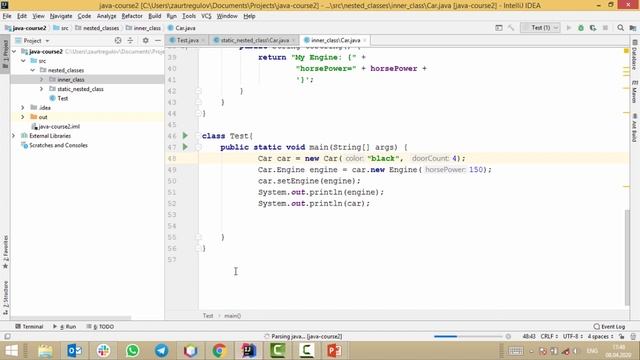This screenshot has width=640, height=360.
Task: Open the TODO tool window
Action: click(x=100, y=327)
